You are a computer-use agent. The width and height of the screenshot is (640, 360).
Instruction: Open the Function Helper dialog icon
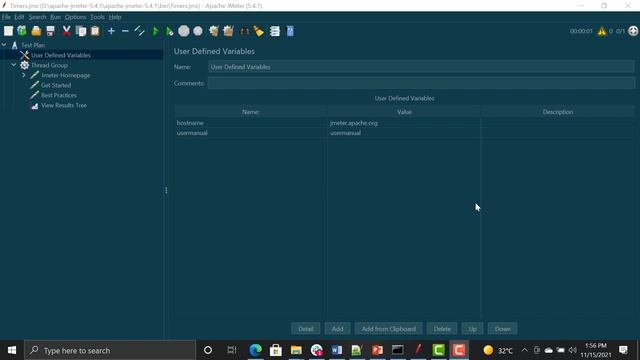(x=275, y=31)
